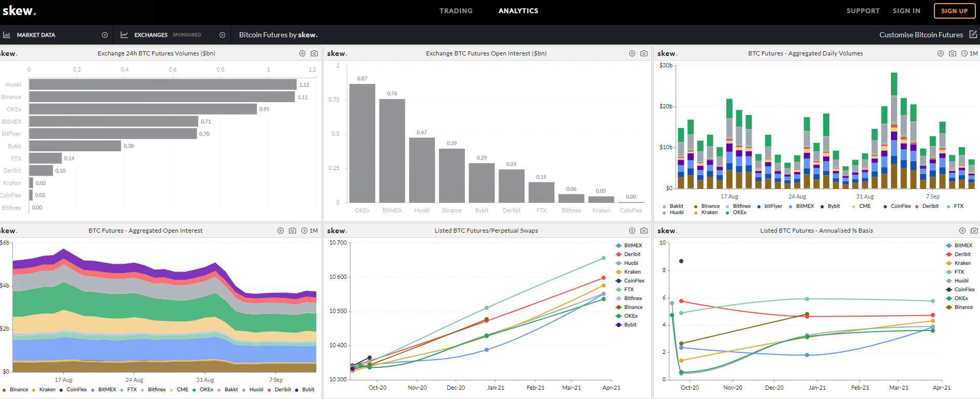This screenshot has width=980, height=399.
Task: Snapshot the Aggregated Open Interest chart
Action: tap(292, 231)
